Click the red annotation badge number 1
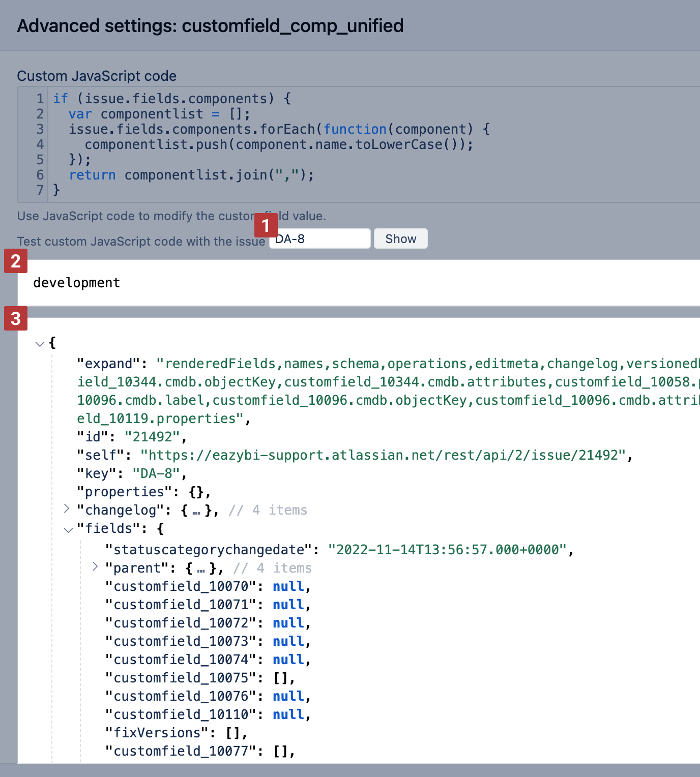This screenshot has width=700, height=777. (x=266, y=225)
